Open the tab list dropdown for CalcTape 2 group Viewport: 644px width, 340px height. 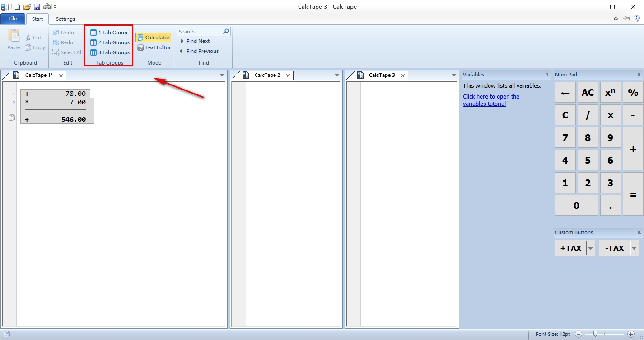click(x=336, y=76)
